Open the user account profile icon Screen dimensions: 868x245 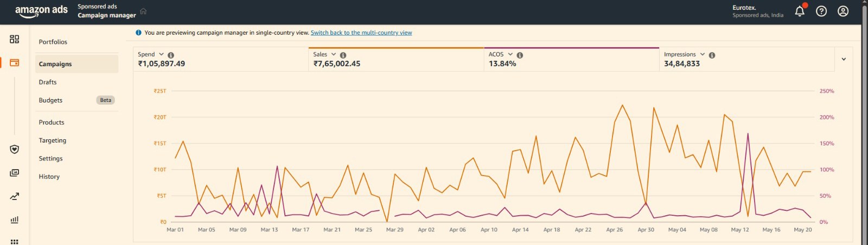click(x=843, y=11)
